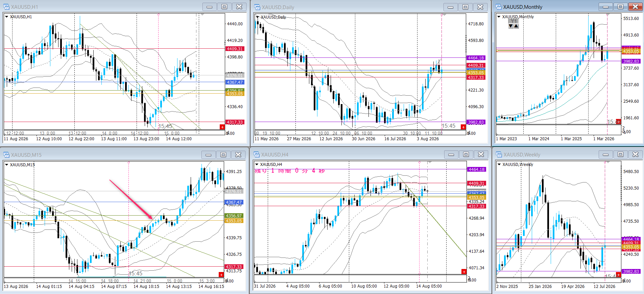Image resolution: width=644 pixels, height=294 pixels.
Task: Click the XAUUSD,H1 window title icon
Action: [6, 7]
